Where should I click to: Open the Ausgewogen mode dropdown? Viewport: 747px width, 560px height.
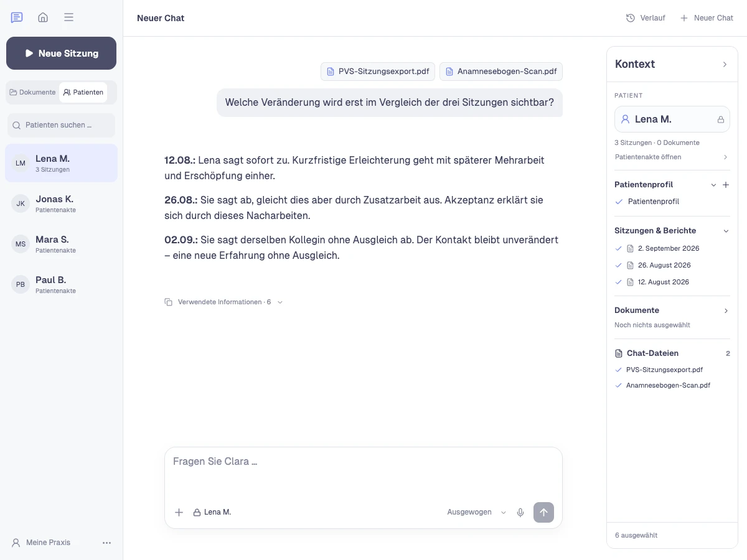pos(477,512)
